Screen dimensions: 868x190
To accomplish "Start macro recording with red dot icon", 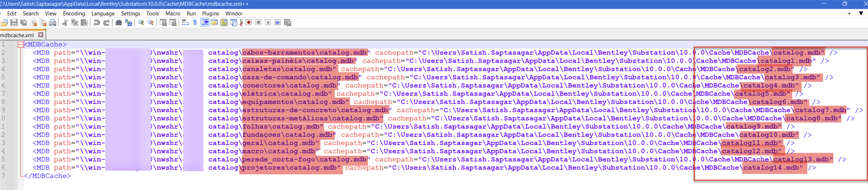I will [249, 23].
